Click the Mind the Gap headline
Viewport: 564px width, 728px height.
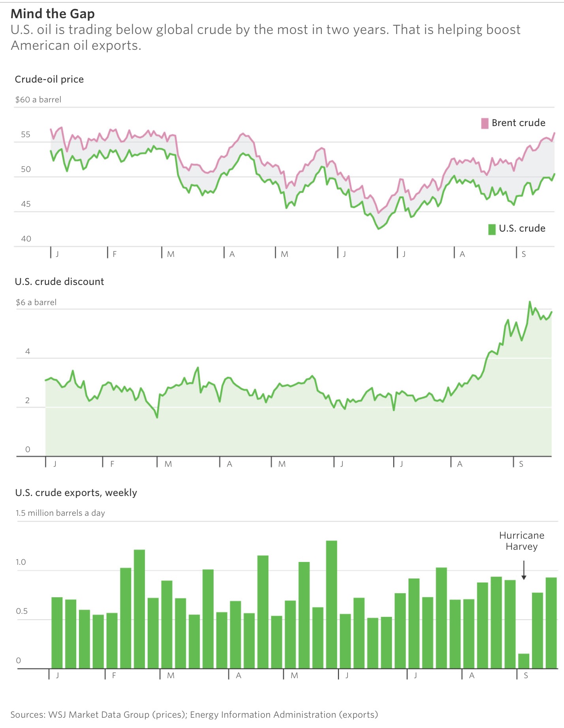pos(53,14)
